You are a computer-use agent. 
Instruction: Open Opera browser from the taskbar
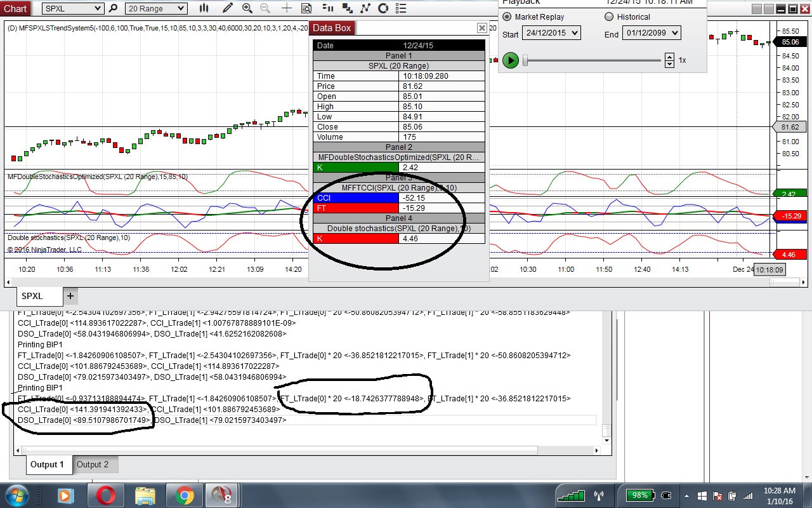click(105, 495)
